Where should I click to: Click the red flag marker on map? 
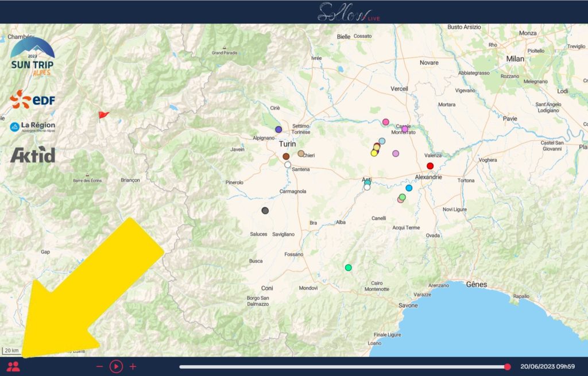click(x=103, y=116)
